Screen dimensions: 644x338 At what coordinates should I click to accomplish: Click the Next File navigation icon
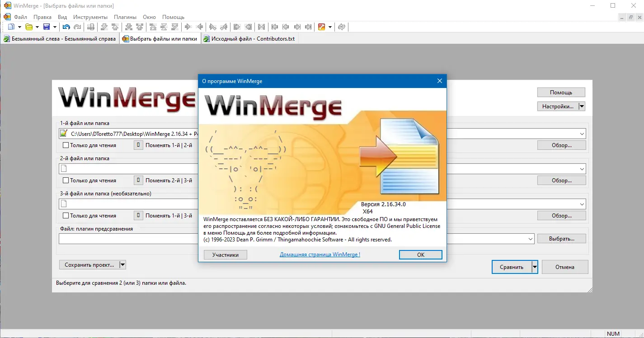(x=297, y=27)
